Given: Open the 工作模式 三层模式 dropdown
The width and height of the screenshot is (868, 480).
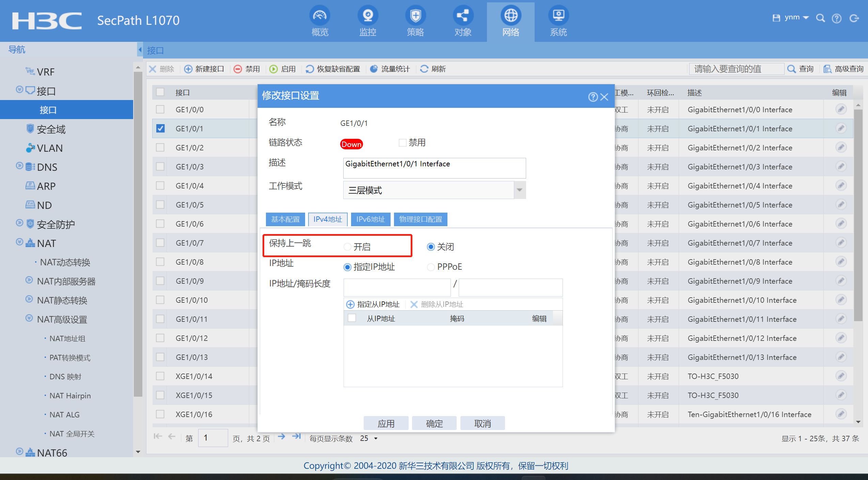Looking at the screenshot, I should [x=519, y=190].
